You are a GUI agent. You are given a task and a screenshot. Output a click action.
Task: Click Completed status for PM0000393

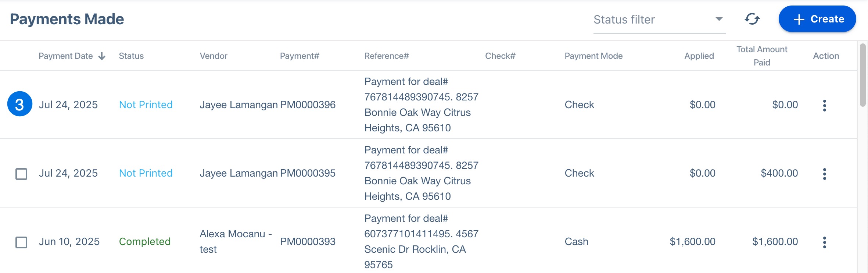click(145, 242)
